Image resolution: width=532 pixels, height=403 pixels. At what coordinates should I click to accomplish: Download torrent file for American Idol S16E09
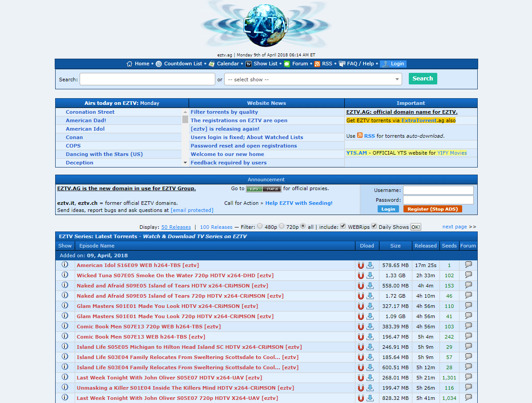[x=370, y=265]
